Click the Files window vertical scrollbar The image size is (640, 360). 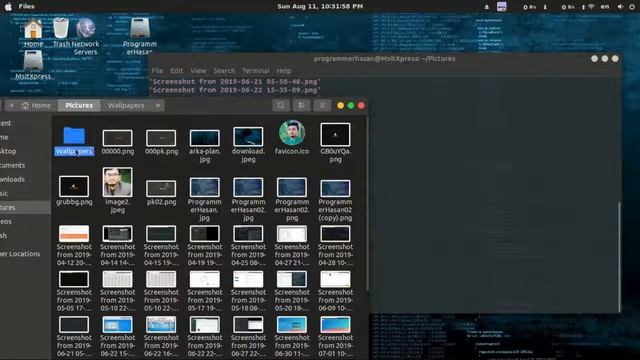tap(367, 203)
